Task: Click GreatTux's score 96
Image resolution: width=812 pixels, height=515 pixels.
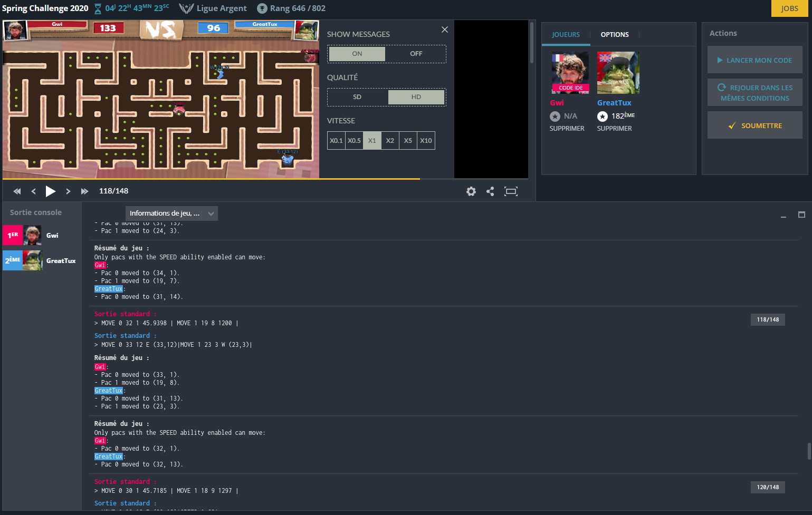Action: pyautogui.click(x=214, y=28)
